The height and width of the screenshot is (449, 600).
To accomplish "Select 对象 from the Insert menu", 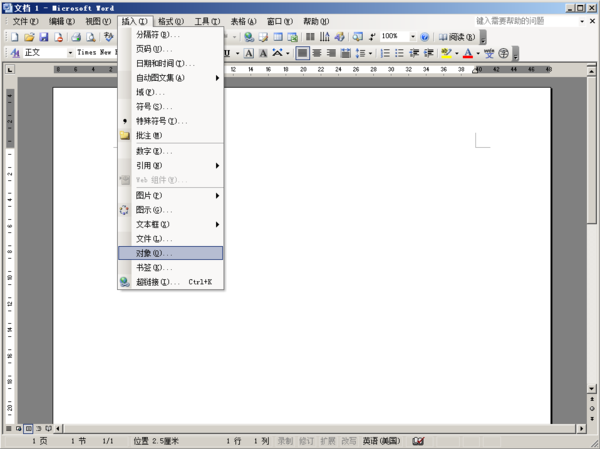I will (x=171, y=253).
